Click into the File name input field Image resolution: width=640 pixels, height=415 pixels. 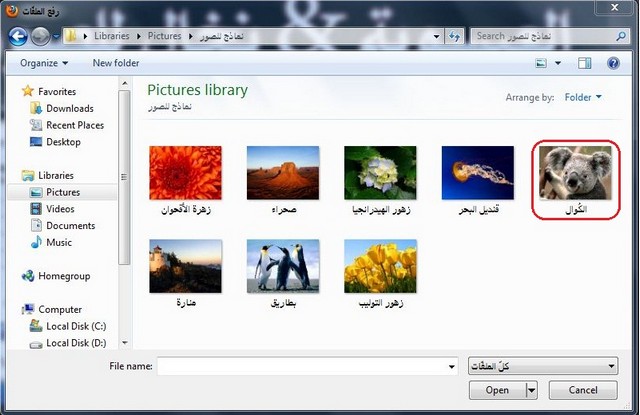[x=302, y=366]
